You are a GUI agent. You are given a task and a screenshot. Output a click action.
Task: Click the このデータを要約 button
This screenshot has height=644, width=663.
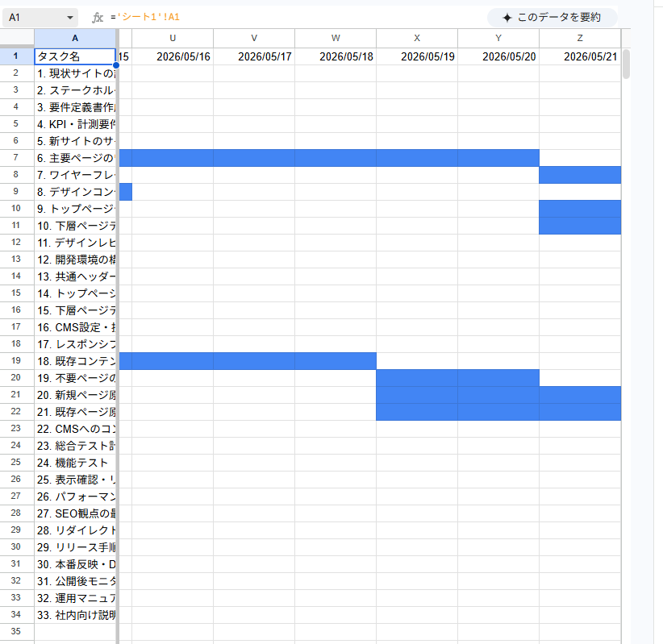(x=552, y=17)
